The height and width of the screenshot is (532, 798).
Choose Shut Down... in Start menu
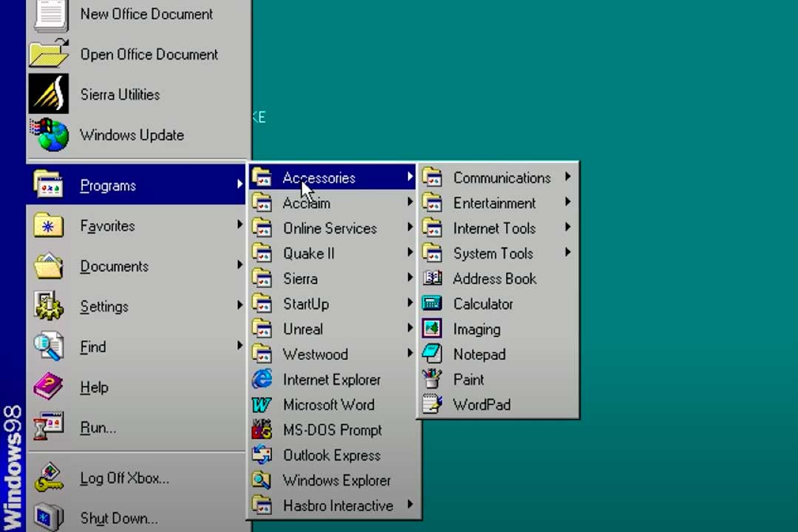tap(137, 518)
